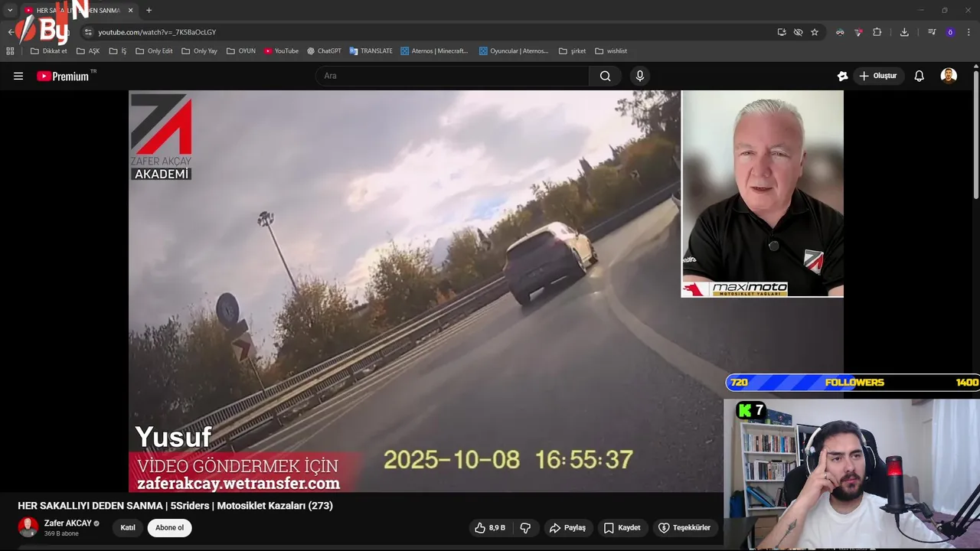Close the YouTube browser tab
The image size is (980, 551).
130,10
